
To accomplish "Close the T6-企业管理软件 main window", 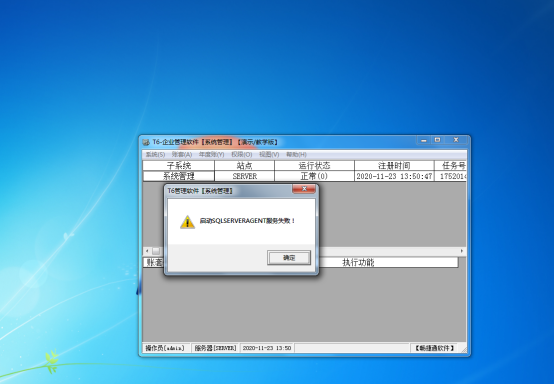I will tap(456, 140).
